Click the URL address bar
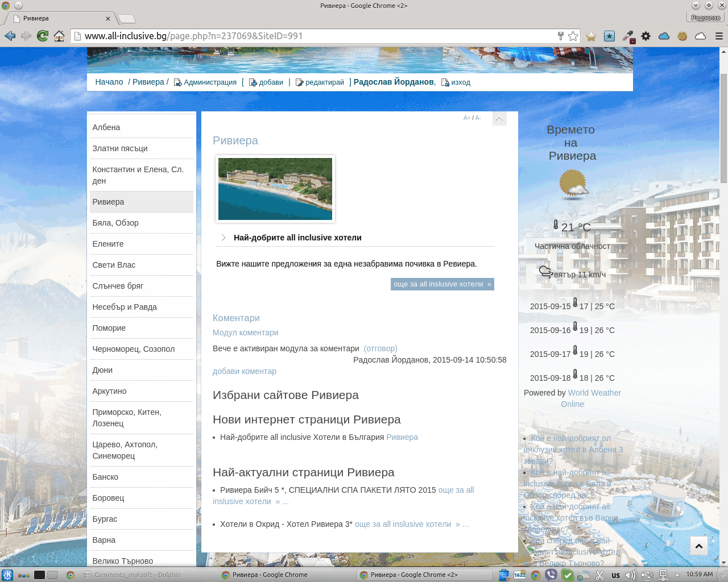The height and width of the screenshot is (582, 728). click(318, 36)
